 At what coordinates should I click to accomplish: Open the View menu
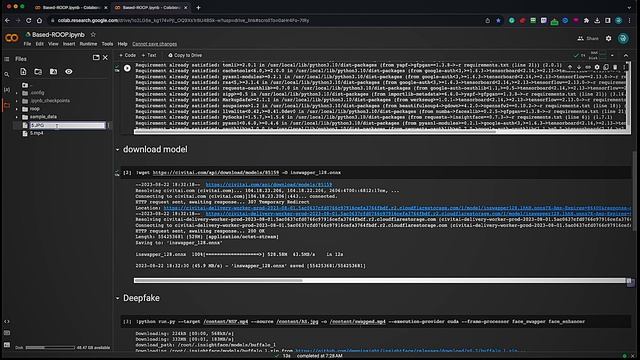[53, 44]
